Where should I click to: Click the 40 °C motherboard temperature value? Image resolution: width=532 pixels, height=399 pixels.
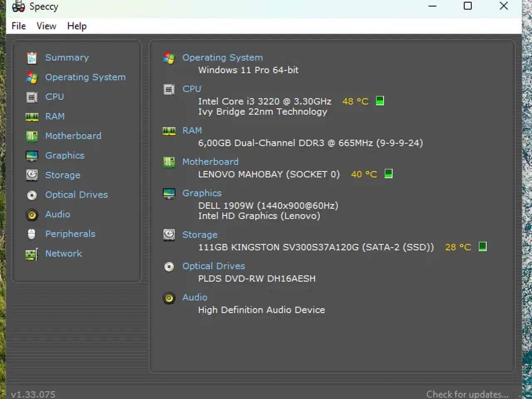click(x=364, y=174)
